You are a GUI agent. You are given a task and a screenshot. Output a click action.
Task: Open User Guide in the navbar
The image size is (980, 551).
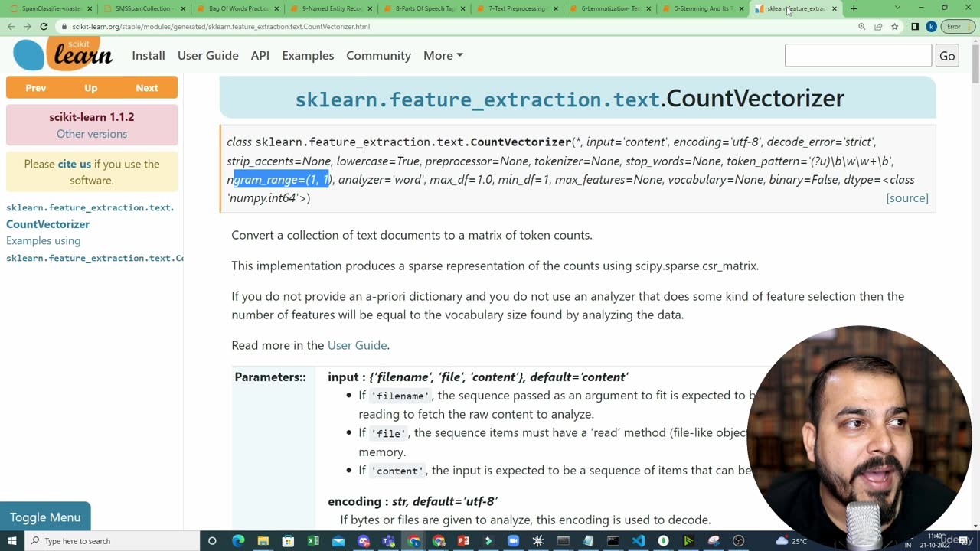point(208,55)
